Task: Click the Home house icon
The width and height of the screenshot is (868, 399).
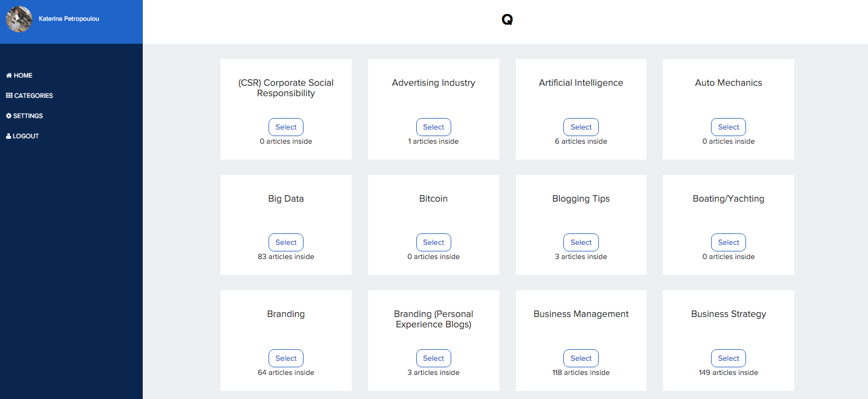Action: click(9, 75)
